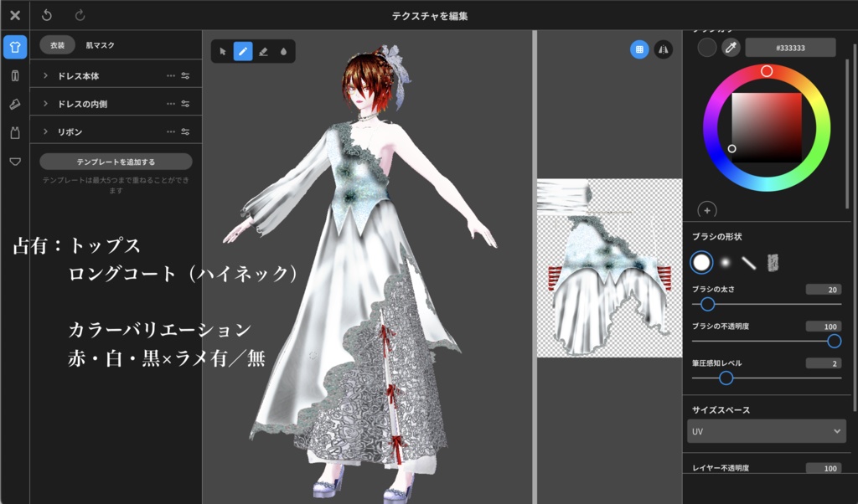858x504 pixels.
Task: Open the underwear category sidebar icon
Action: [15, 162]
